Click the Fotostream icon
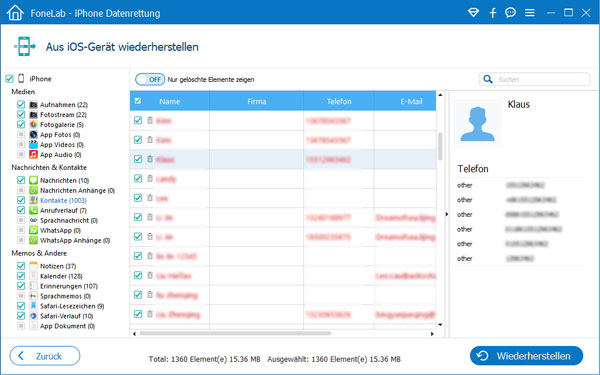The width and height of the screenshot is (600, 375). tap(34, 114)
